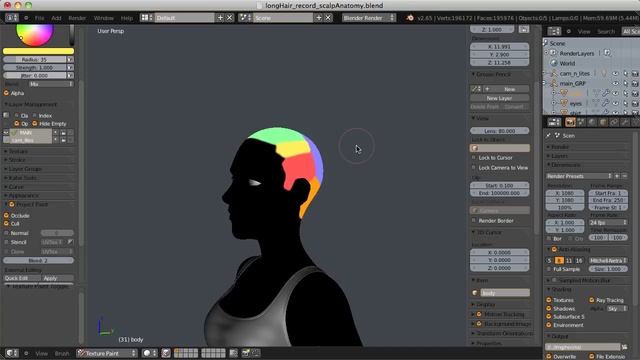640x360 pixels.
Task: Click the yellow brush color swatch
Action: 38,51
